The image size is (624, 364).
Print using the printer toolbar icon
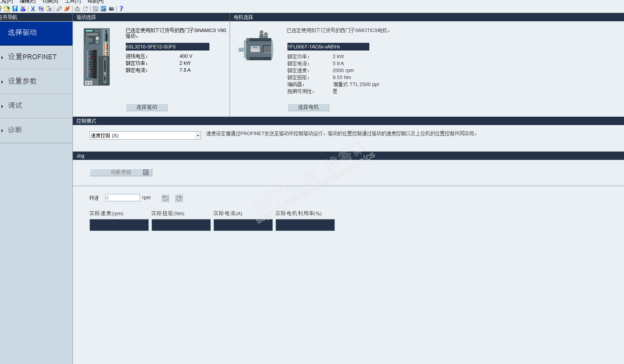tap(23, 9)
